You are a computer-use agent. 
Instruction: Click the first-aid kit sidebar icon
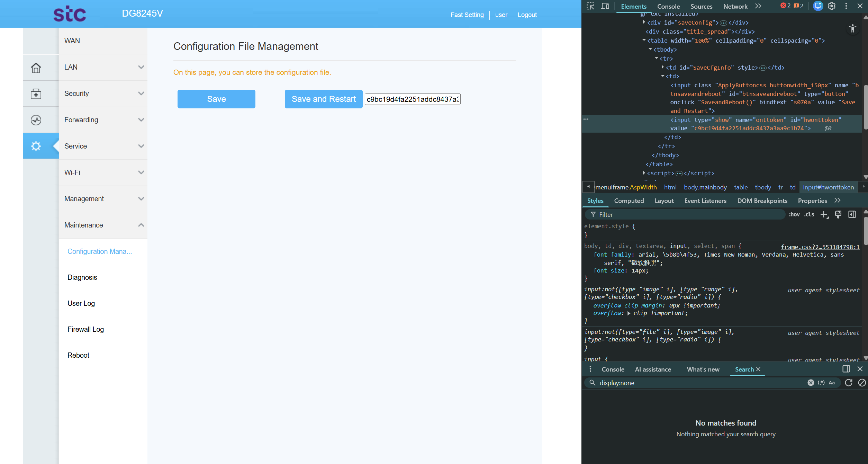36,94
